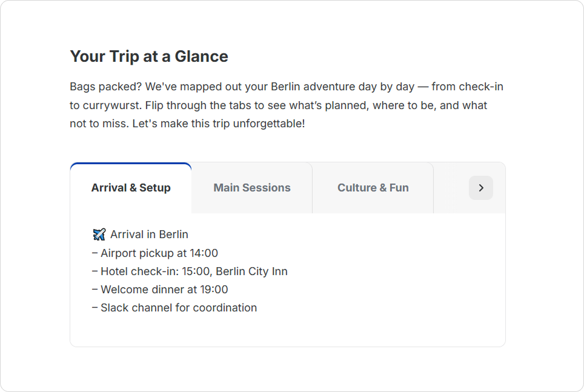Open the Culture & Fun tab
This screenshot has width=584, height=392.
pyautogui.click(x=373, y=188)
